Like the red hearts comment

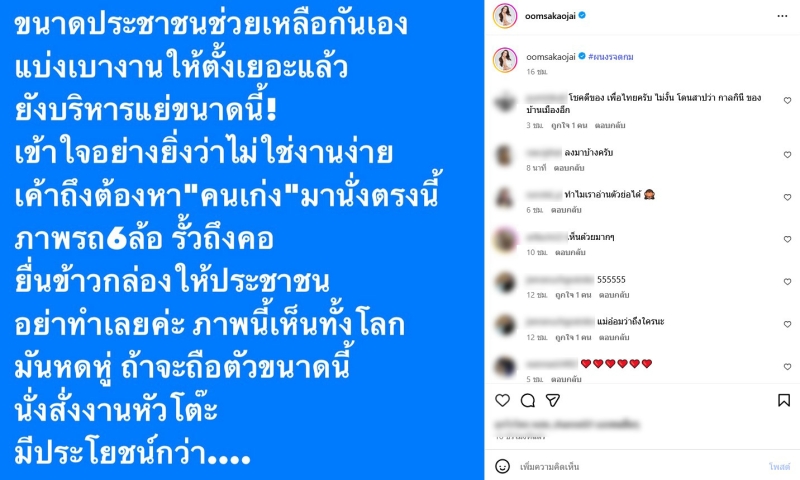(787, 367)
